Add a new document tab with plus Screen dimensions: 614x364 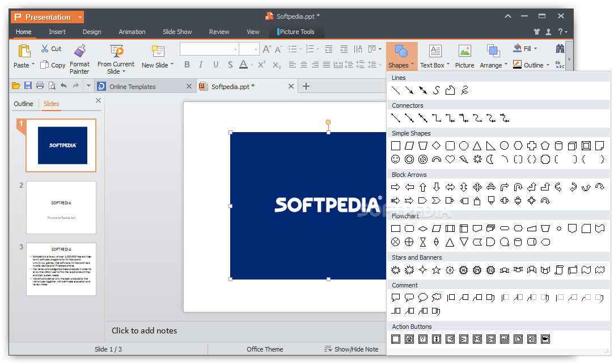306,86
